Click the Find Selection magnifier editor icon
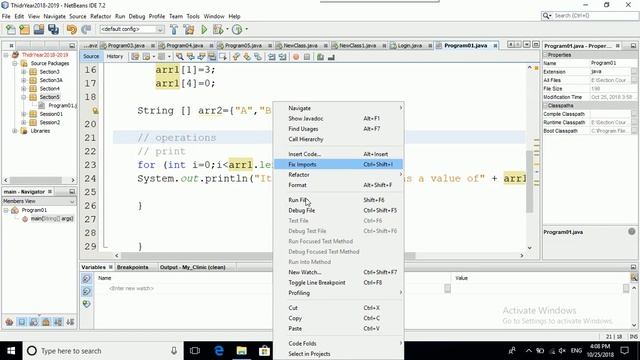The width and height of the screenshot is (640, 360). click(x=180, y=57)
